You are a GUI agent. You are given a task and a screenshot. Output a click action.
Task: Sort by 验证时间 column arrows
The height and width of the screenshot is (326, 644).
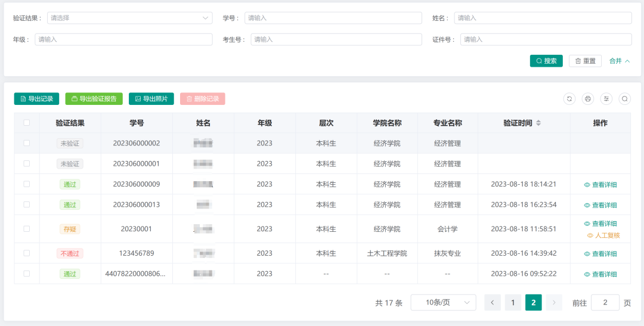(x=538, y=123)
